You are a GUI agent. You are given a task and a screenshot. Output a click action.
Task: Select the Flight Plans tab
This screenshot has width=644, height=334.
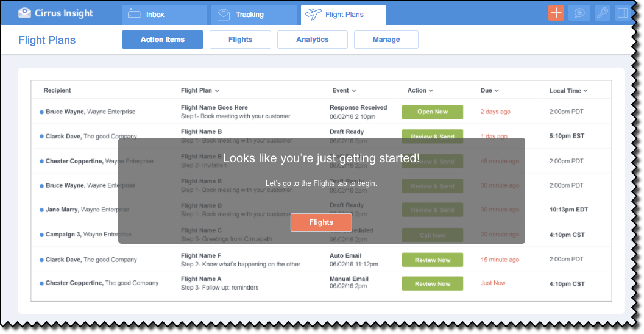pos(344,15)
